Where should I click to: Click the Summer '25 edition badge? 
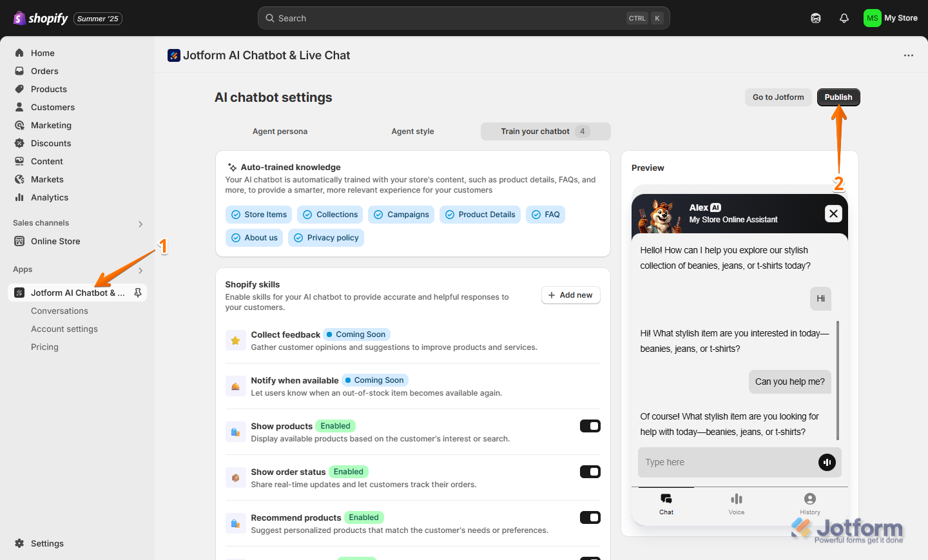pos(98,19)
